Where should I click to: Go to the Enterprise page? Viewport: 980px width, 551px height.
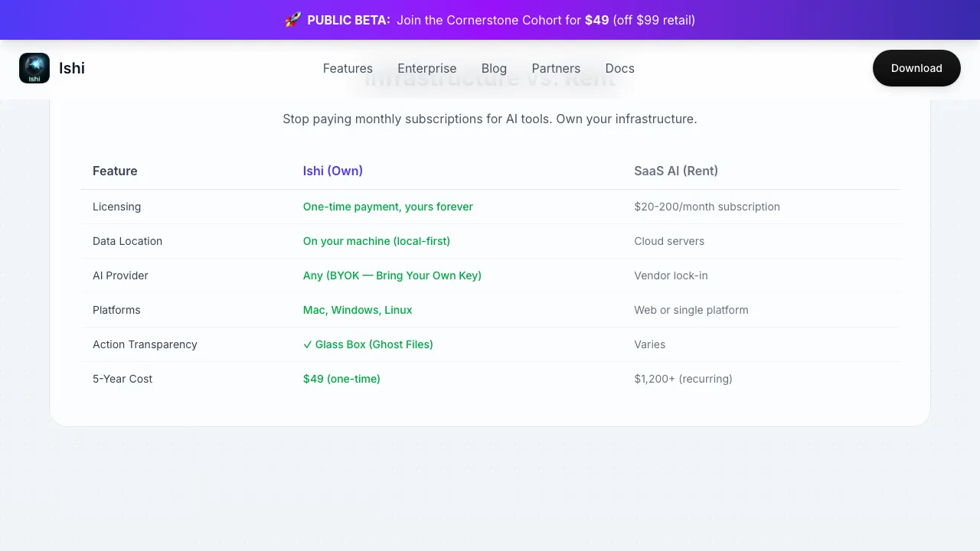[x=426, y=68]
